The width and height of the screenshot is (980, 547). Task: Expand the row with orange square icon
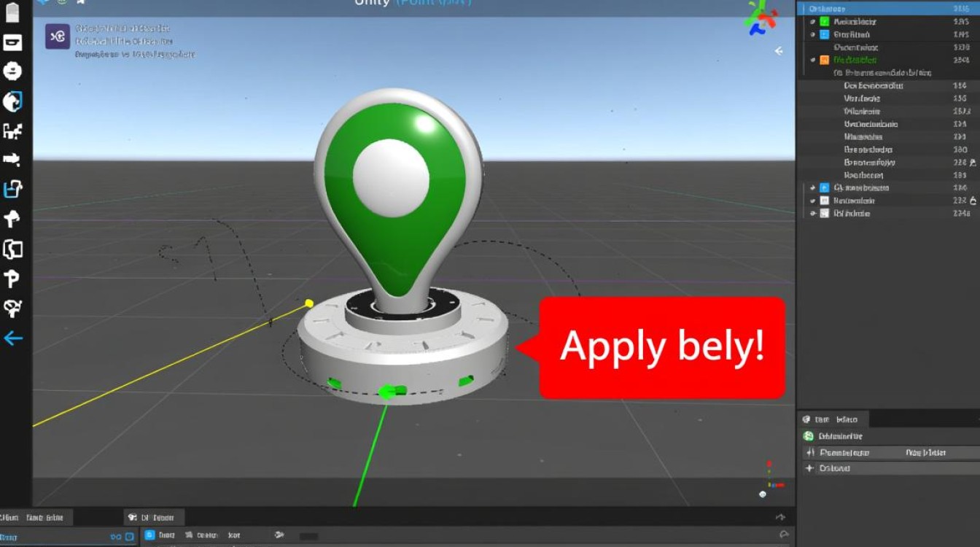coord(812,61)
